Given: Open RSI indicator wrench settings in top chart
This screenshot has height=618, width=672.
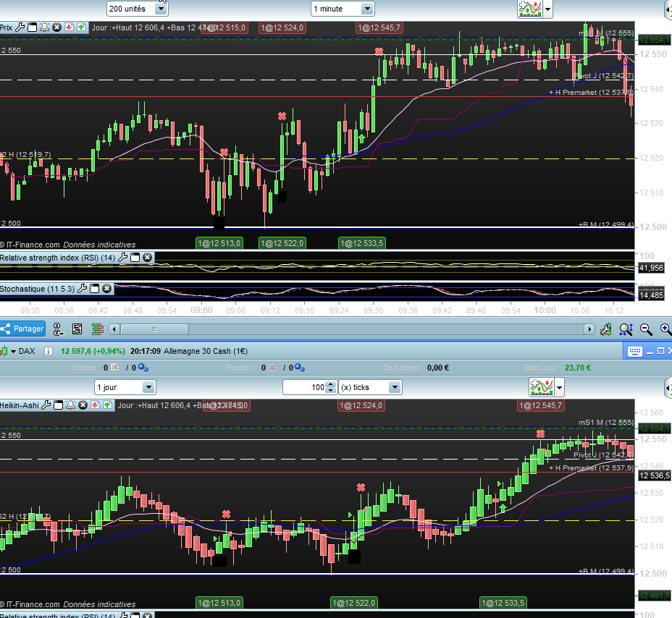Looking at the screenshot, I should [122, 258].
